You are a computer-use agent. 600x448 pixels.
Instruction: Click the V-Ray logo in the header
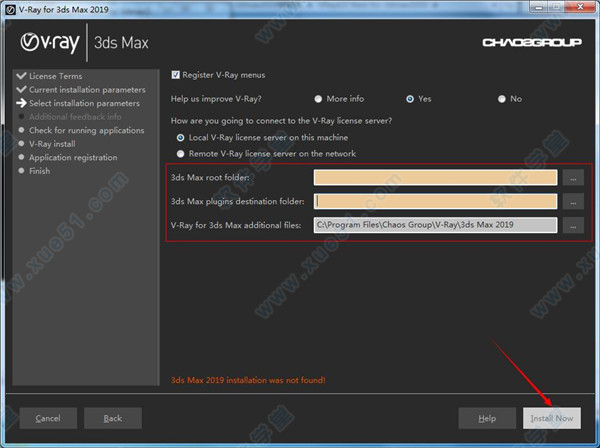point(50,42)
